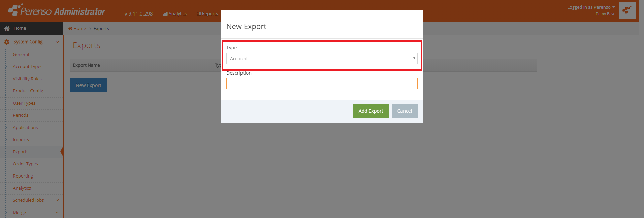Click the Home house icon in sidebar
This screenshot has height=218, width=644.
pyautogui.click(x=7, y=29)
